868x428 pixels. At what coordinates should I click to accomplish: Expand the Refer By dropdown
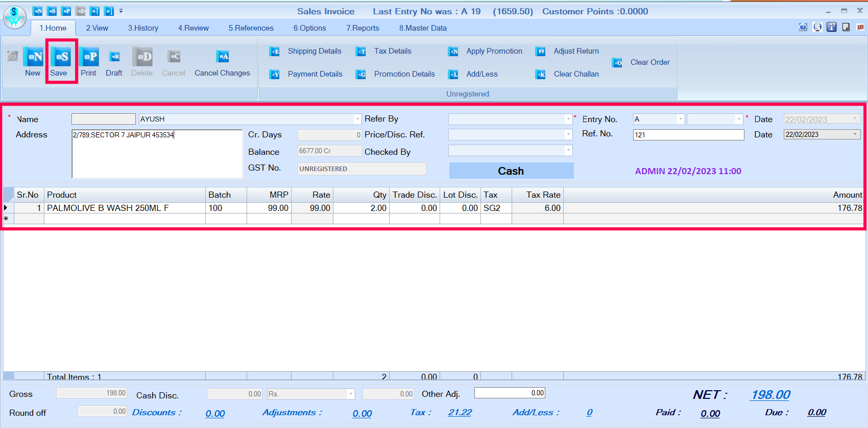tap(568, 119)
